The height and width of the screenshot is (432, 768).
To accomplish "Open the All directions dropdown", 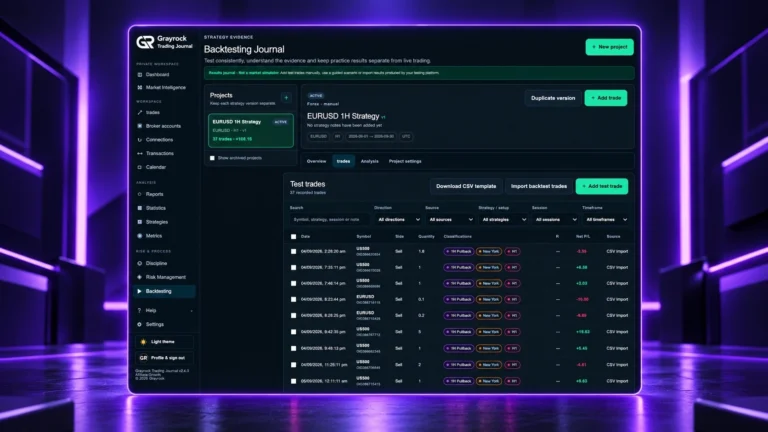I will coord(398,220).
